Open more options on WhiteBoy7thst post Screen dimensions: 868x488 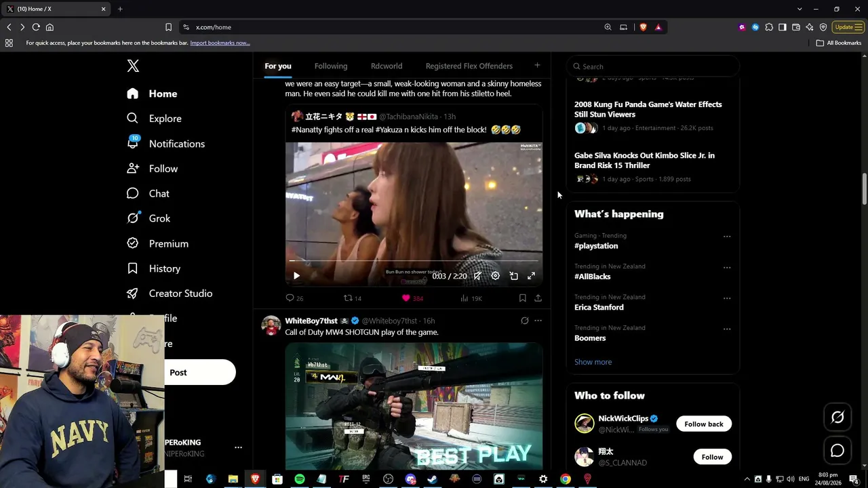tap(538, 321)
